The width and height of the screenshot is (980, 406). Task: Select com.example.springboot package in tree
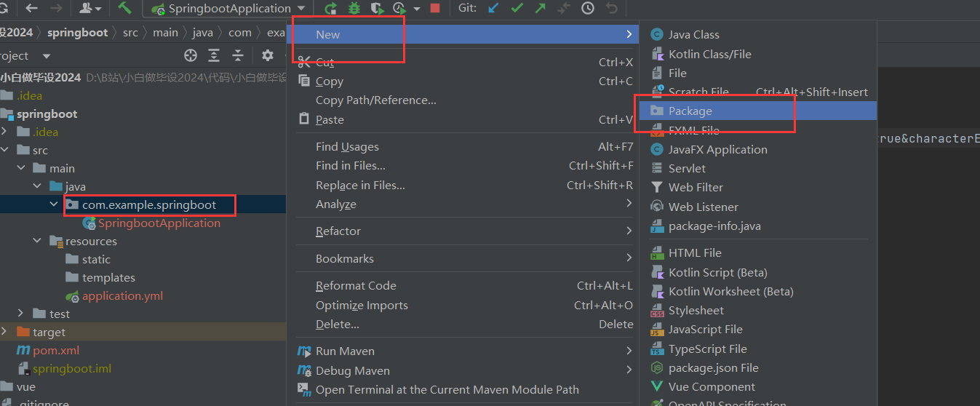[149, 204]
